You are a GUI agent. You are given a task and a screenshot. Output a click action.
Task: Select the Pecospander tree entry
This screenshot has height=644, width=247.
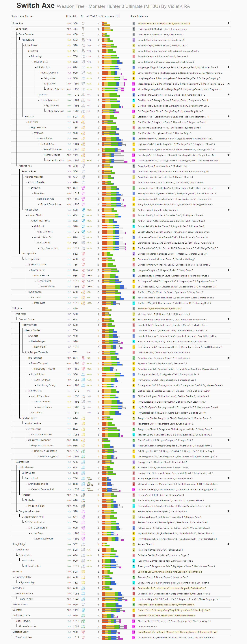29,254
